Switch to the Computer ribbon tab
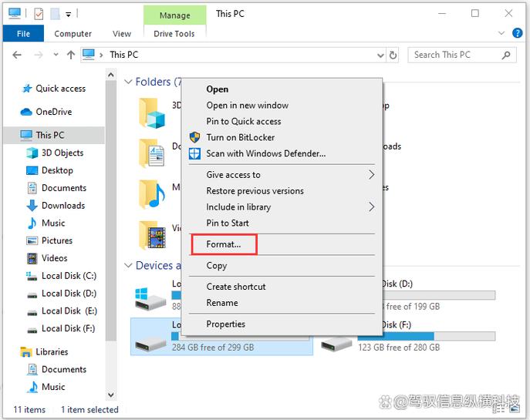The image size is (530, 420). pos(73,34)
